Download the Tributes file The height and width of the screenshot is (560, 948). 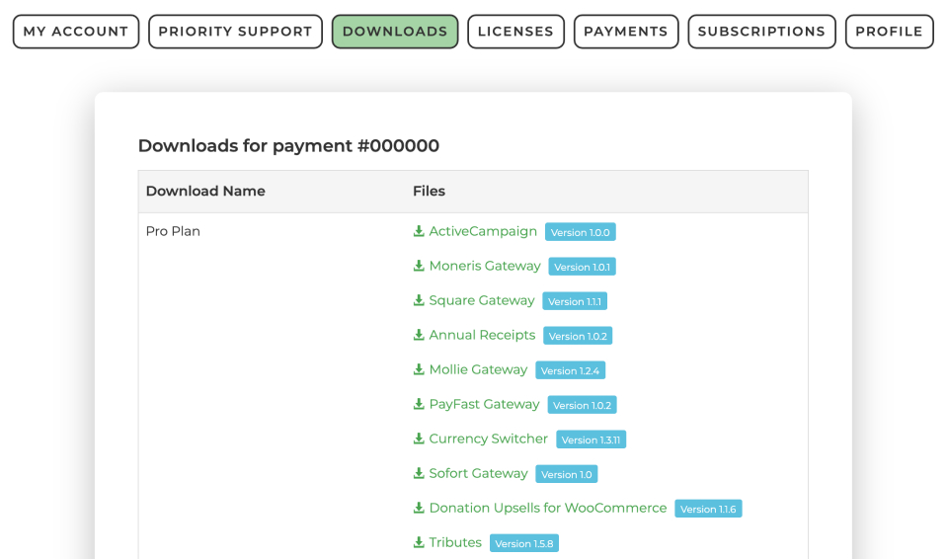[454, 542]
